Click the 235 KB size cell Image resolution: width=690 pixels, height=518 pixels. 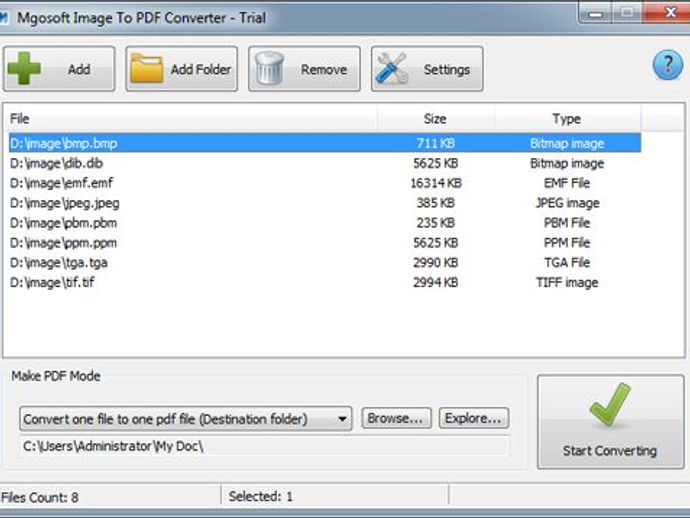436,223
